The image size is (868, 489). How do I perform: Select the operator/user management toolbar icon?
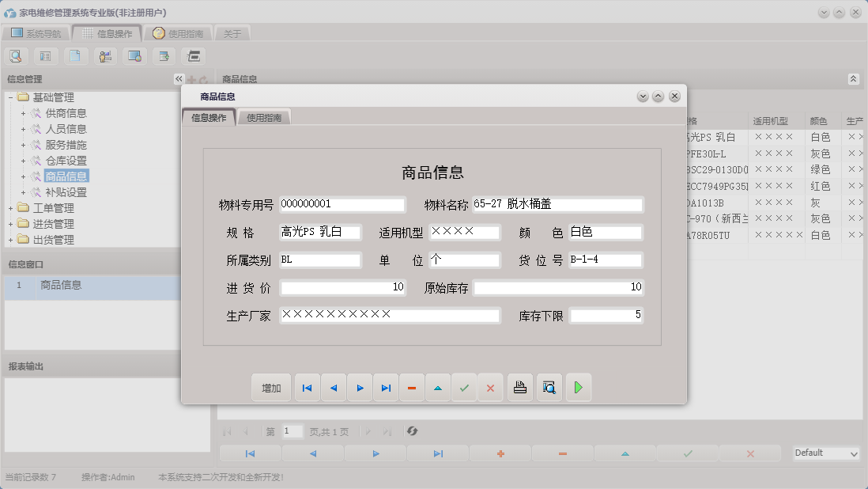(104, 55)
